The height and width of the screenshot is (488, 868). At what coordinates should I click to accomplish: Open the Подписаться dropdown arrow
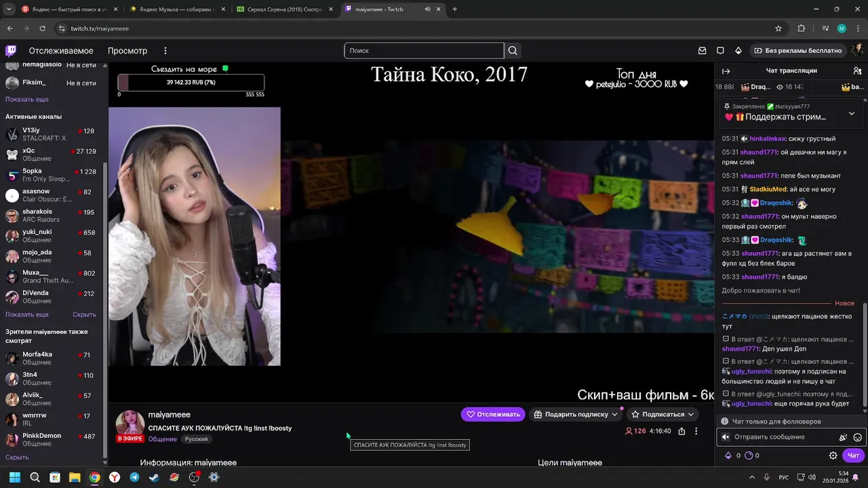[690, 414]
